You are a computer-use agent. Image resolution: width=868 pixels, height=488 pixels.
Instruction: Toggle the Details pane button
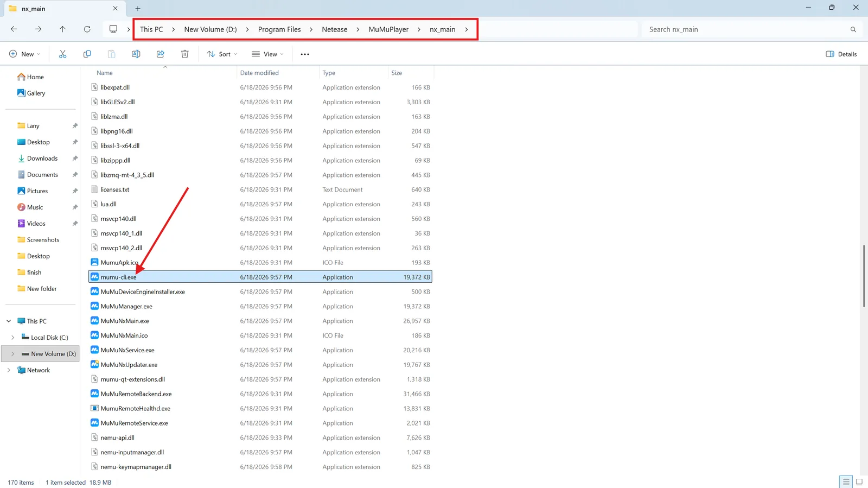(x=841, y=54)
